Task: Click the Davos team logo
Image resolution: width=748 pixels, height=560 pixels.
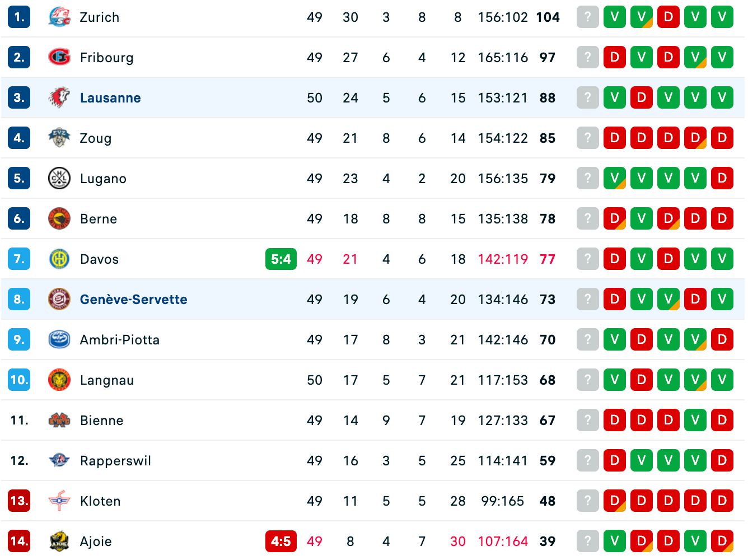Action: click(x=59, y=259)
